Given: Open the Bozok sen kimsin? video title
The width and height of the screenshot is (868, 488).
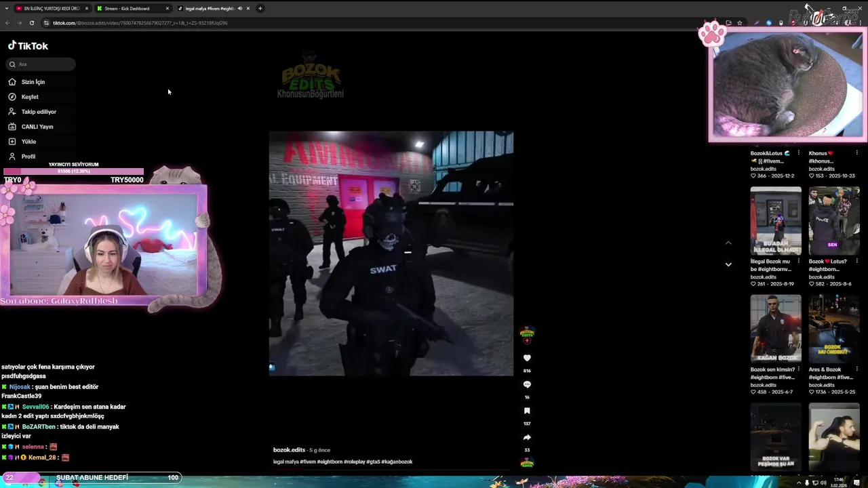Looking at the screenshot, I should click(772, 373).
